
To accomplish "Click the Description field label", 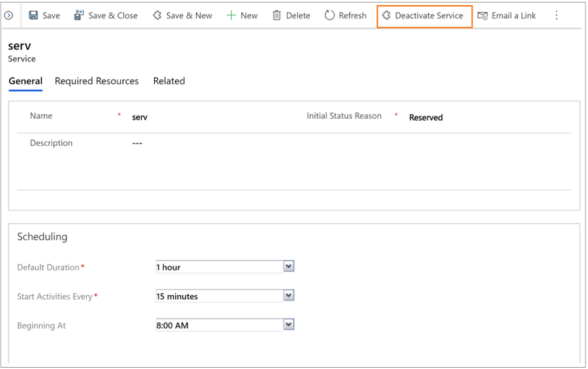I will 51,143.
